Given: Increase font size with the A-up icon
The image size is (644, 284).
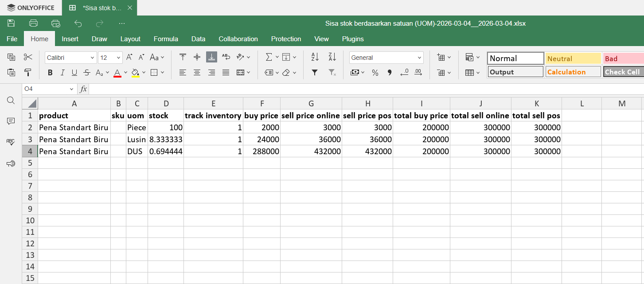Looking at the screenshot, I should click(129, 57).
